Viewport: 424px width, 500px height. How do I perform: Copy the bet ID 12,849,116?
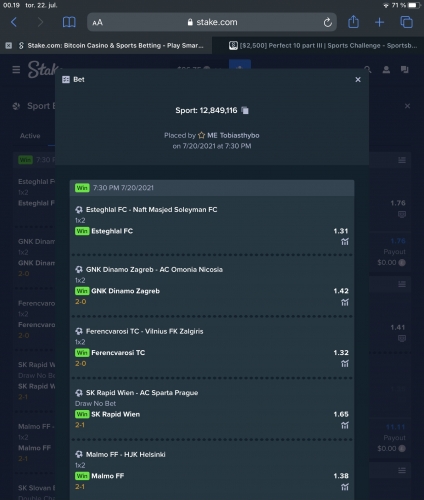point(245,110)
